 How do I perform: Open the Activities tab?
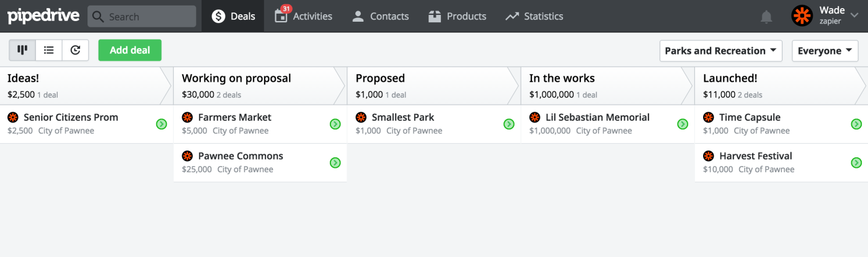(x=304, y=16)
